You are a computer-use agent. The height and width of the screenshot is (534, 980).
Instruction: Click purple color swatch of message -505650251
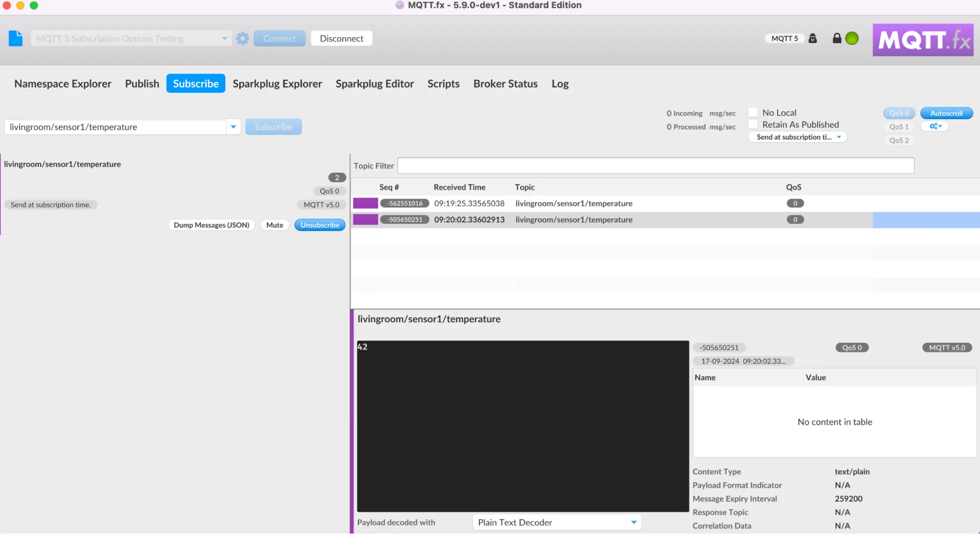pyautogui.click(x=365, y=219)
